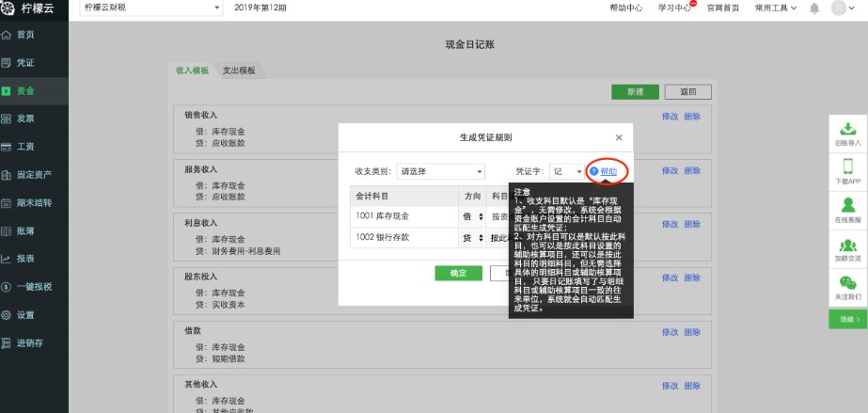Open the 柠檬云财税 company dropdown

click(x=151, y=8)
